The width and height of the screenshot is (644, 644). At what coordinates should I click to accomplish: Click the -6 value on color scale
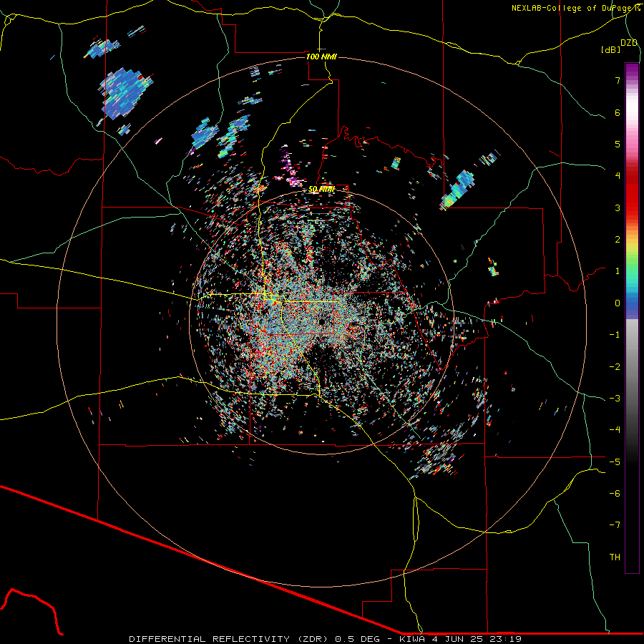615,494
